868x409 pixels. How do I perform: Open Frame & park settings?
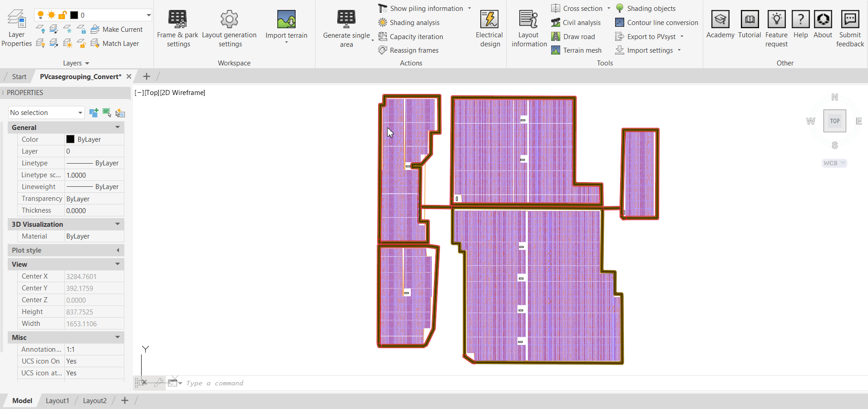click(178, 28)
